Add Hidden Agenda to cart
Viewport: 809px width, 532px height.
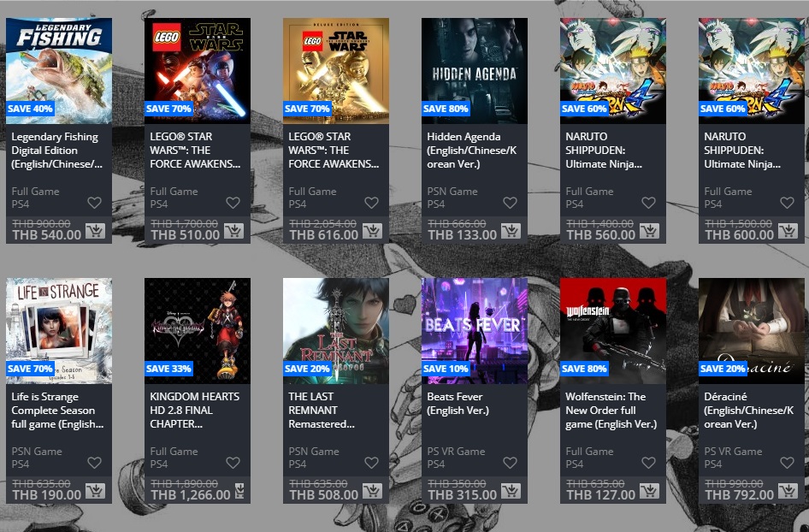click(511, 231)
